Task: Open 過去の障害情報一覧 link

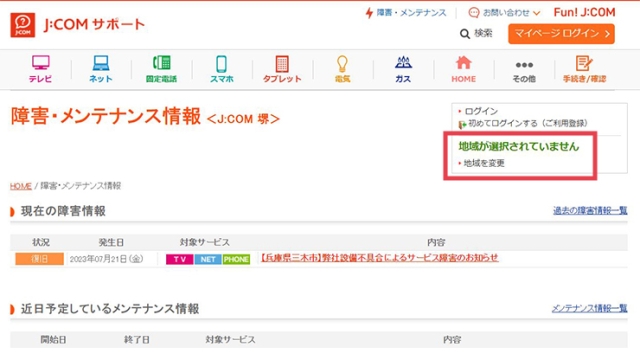Action: (590, 211)
